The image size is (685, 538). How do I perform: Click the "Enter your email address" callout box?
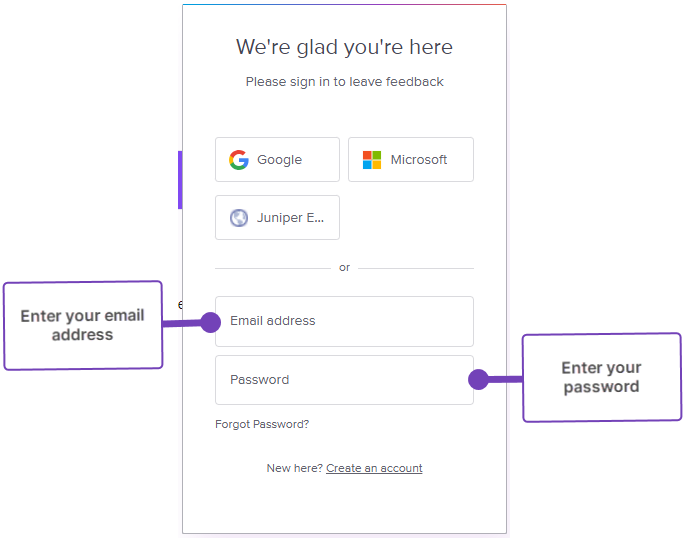coord(83,325)
